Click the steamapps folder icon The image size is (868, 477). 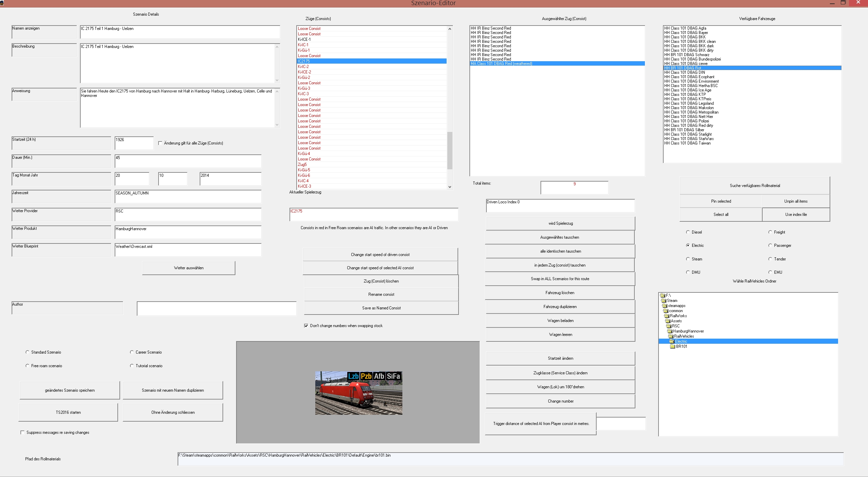(665, 306)
